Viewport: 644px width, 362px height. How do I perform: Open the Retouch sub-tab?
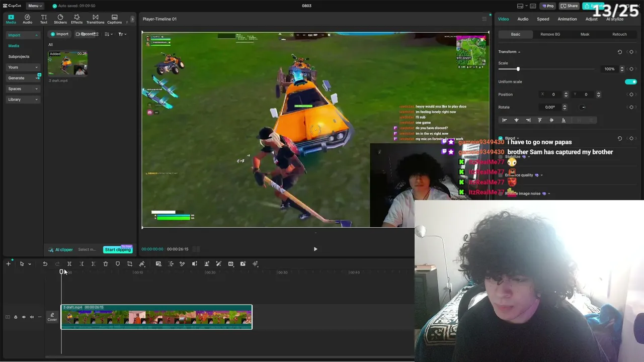point(619,34)
